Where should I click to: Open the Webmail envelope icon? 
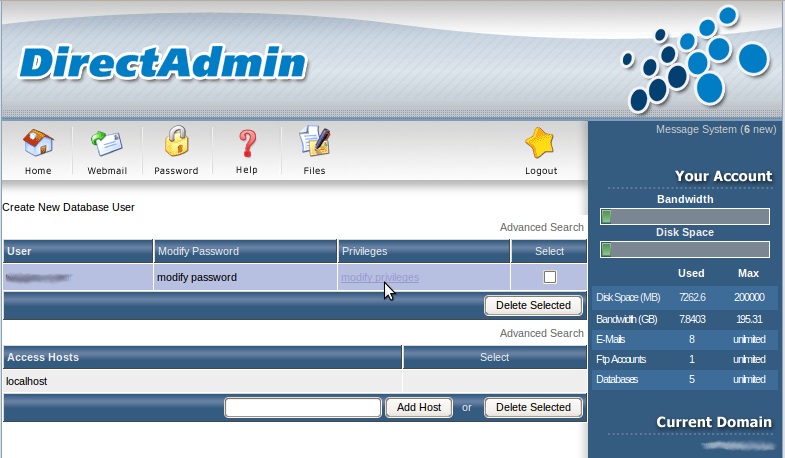pyautogui.click(x=107, y=143)
